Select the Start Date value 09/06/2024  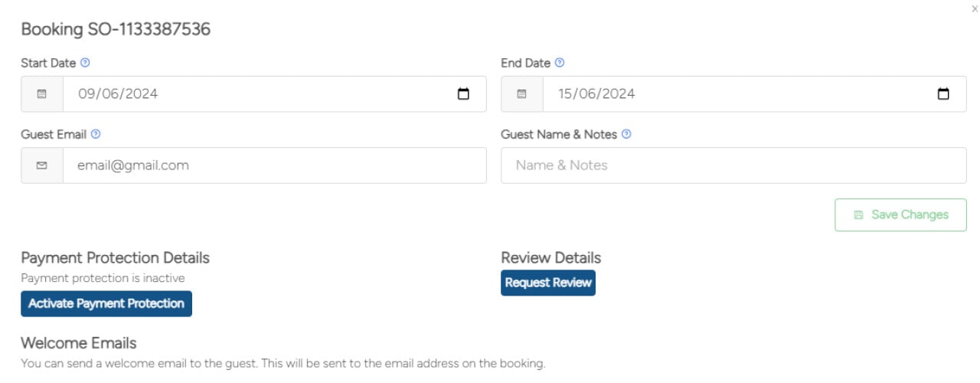pos(117,94)
